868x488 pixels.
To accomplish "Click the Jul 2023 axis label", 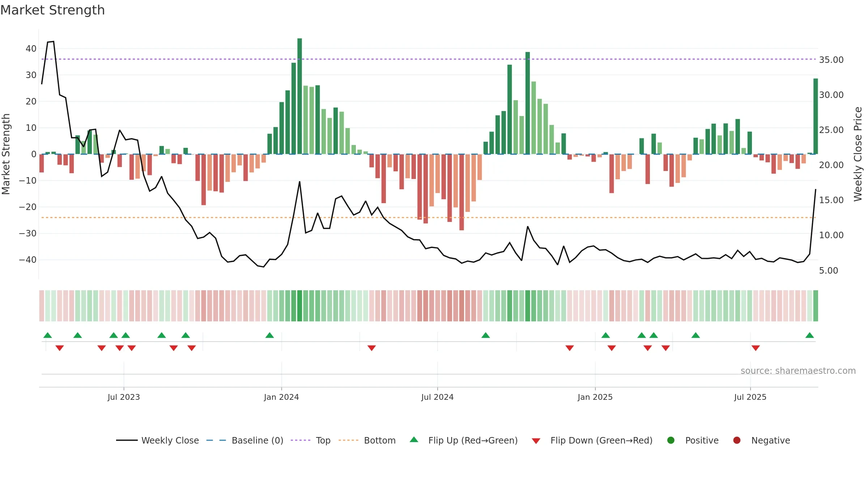I will pyautogui.click(x=124, y=397).
